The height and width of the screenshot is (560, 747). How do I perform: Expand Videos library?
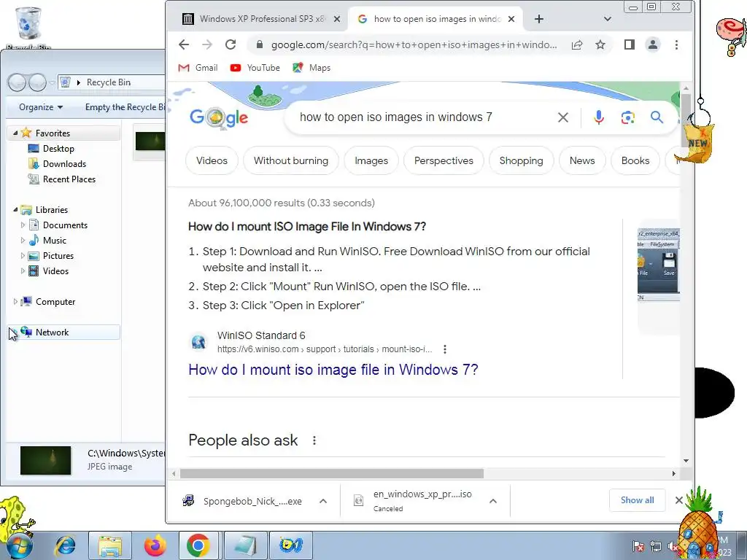(x=23, y=271)
